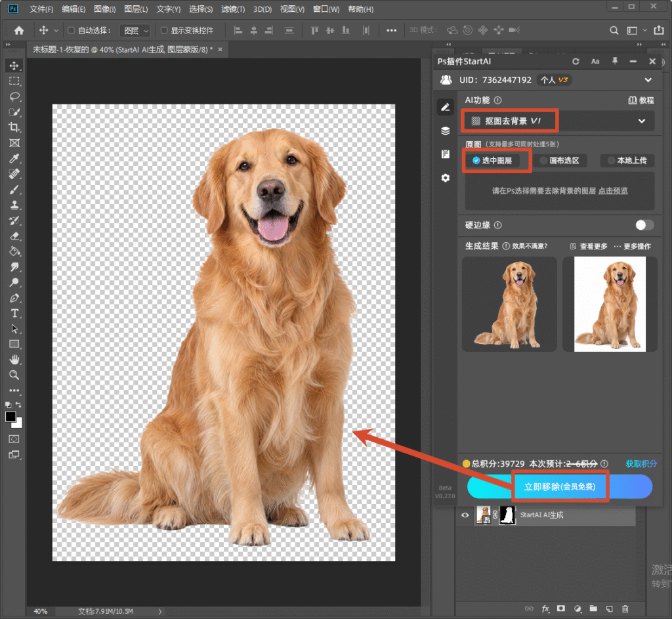This screenshot has width=672, height=619.
Task: Change screen mode icon
Action: point(14,454)
